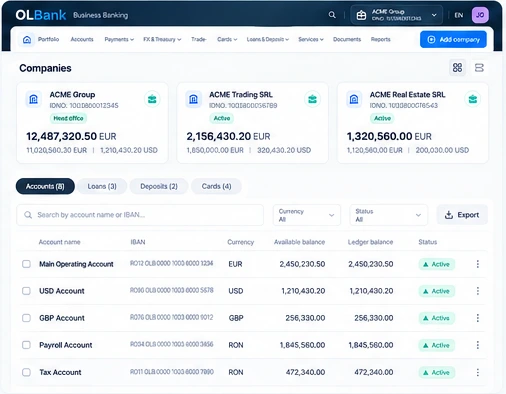
Task: Select the ACME Trading SRL company card
Action: pyautogui.click(x=252, y=123)
